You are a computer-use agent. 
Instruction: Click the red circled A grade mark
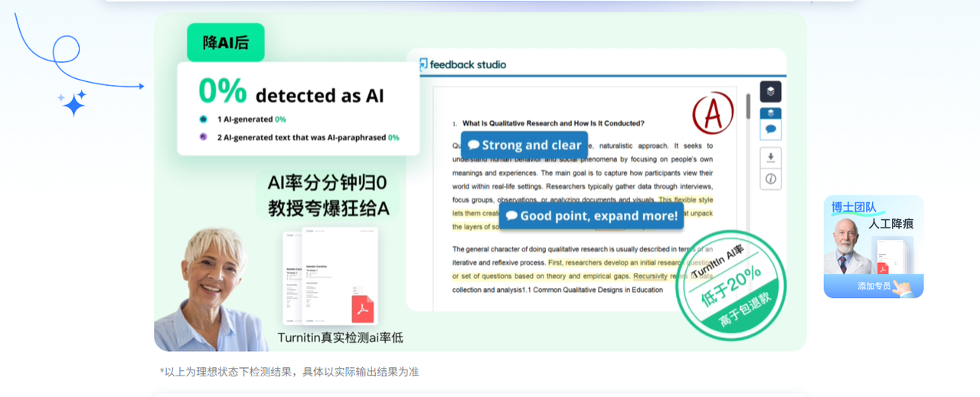713,114
